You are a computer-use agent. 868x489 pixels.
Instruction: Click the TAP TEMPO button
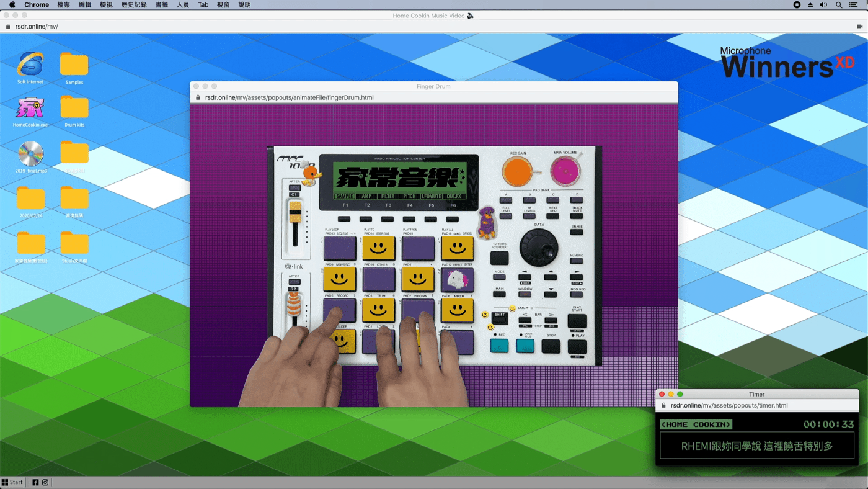point(499,258)
